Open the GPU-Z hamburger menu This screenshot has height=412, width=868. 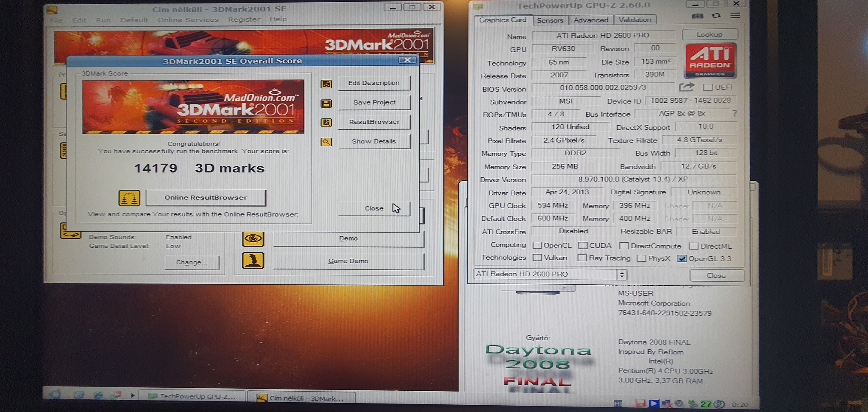coord(735,16)
